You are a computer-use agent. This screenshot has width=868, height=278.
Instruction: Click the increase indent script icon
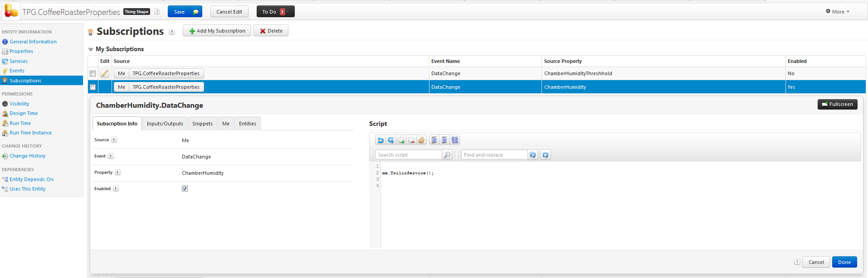point(444,140)
